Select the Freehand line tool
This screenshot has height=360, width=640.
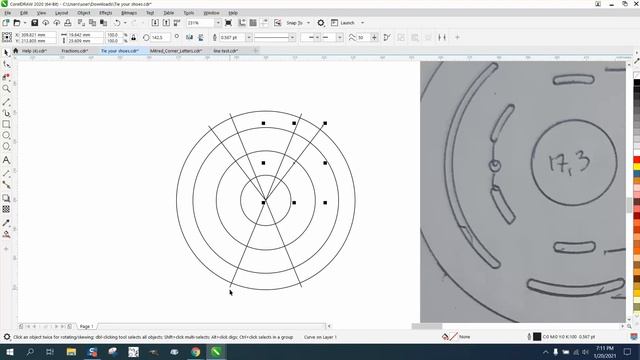click(6, 101)
